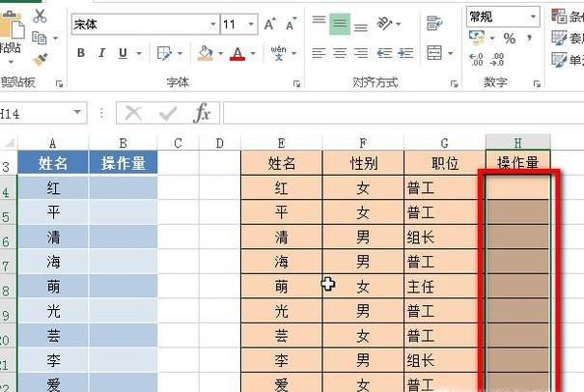Open 字体 group dialog launcher

296,84
